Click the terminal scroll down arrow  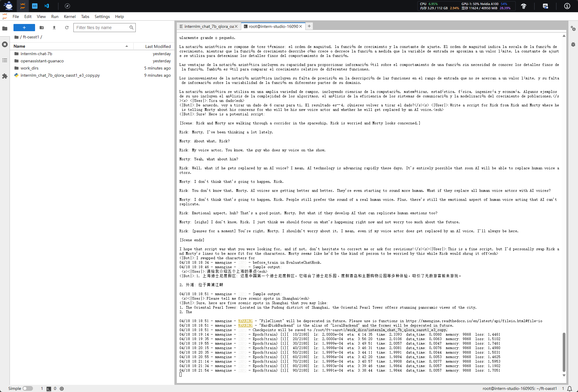564,375
